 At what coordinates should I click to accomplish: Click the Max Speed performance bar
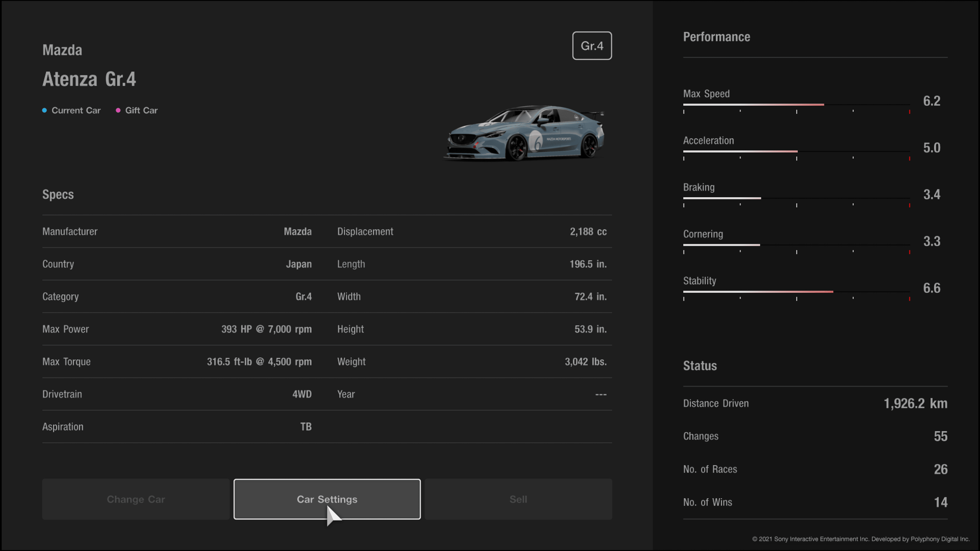click(x=796, y=105)
